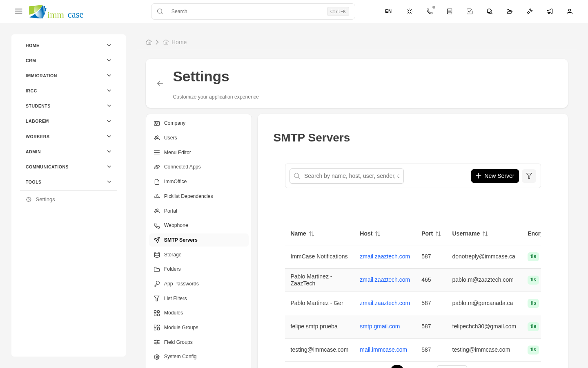
Task: Select the port 465 cell
Action: coord(426,280)
